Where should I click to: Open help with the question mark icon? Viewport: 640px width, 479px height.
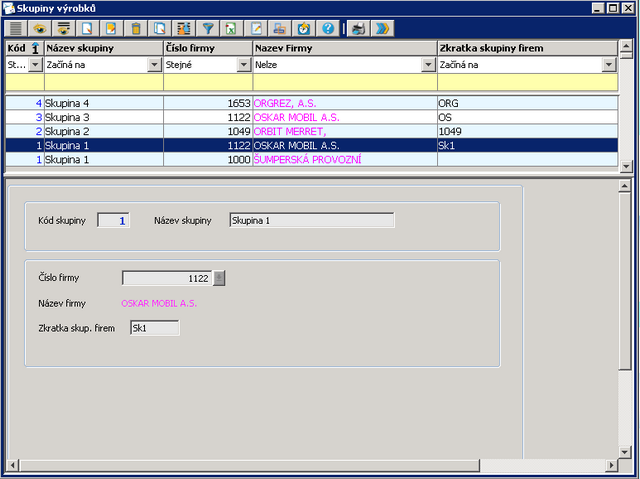(328, 28)
